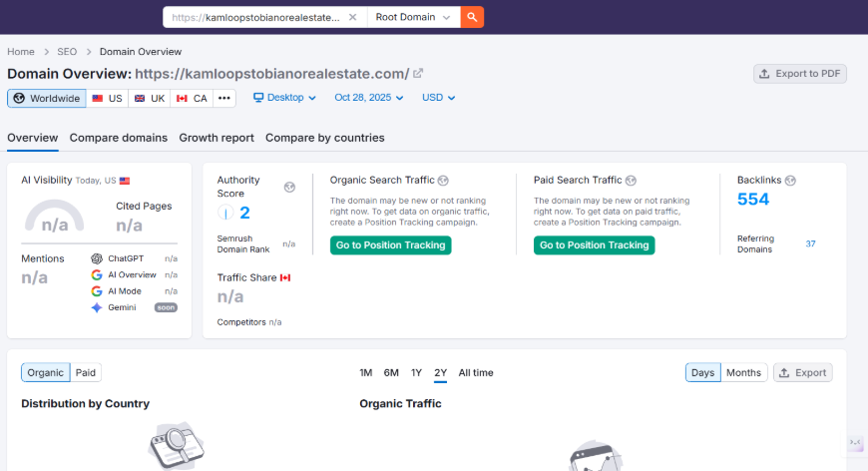Click the Google icon beside AI Mode
868x471 pixels.
click(97, 291)
